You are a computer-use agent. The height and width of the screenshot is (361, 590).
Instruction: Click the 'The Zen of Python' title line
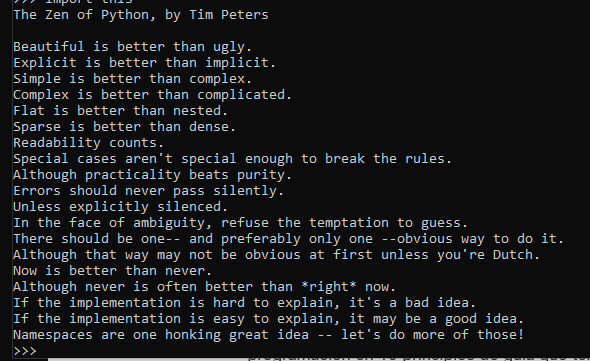(141, 15)
